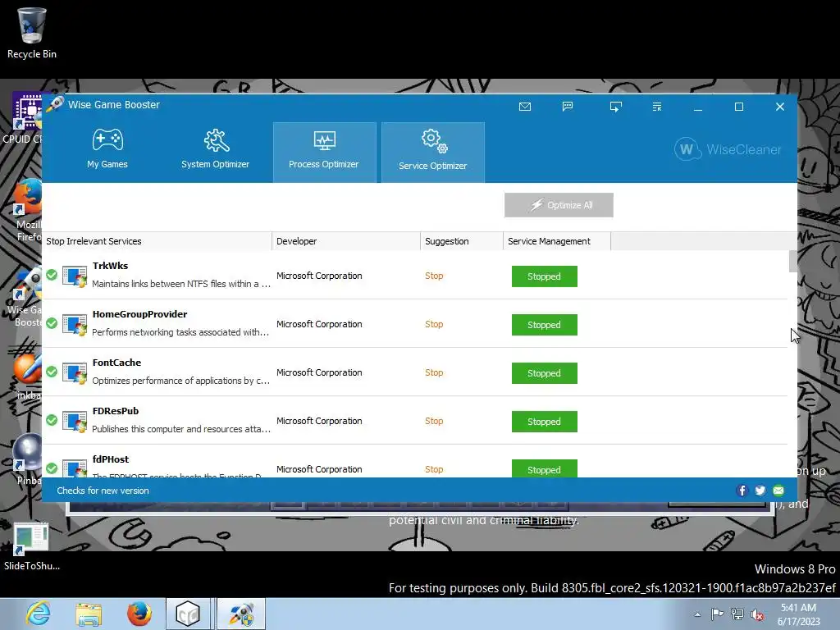Viewport: 840px width, 630px height.
Task: Select the Service Optimizer tab
Action: 433,152
